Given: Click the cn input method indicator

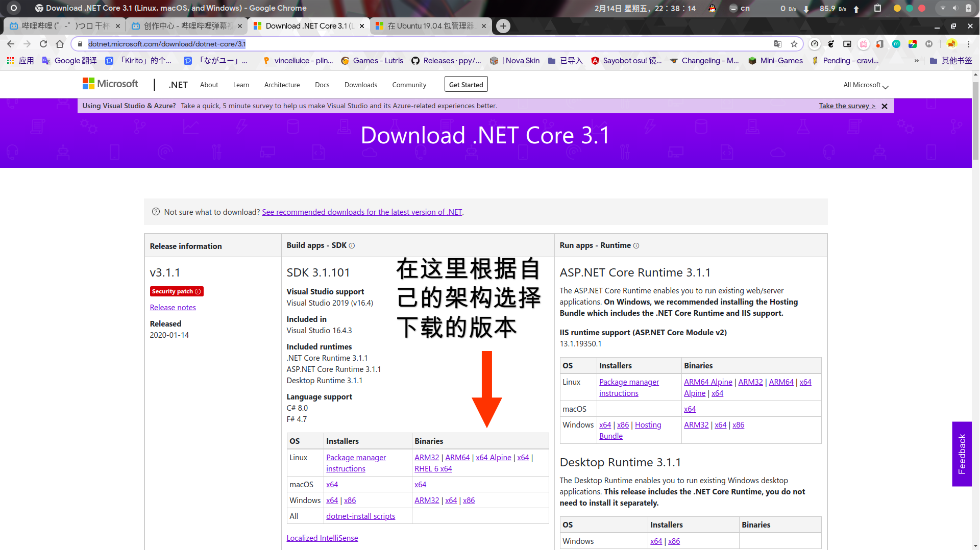Looking at the screenshot, I should tap(740, 8).
